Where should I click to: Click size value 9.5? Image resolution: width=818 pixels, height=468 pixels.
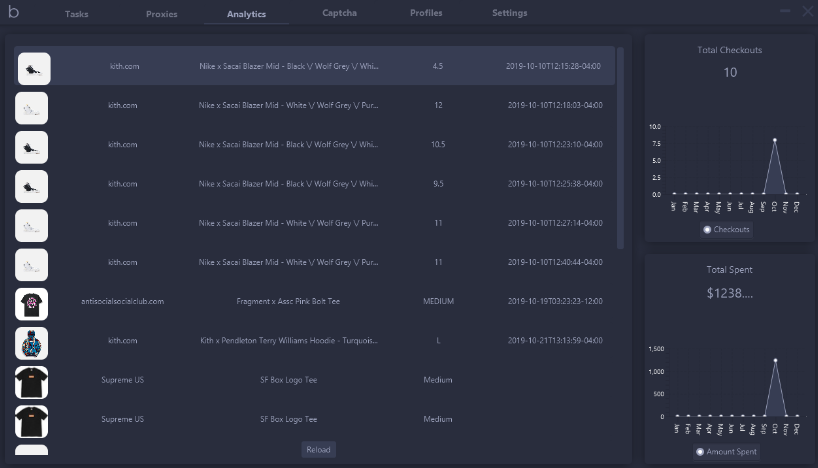438,184
